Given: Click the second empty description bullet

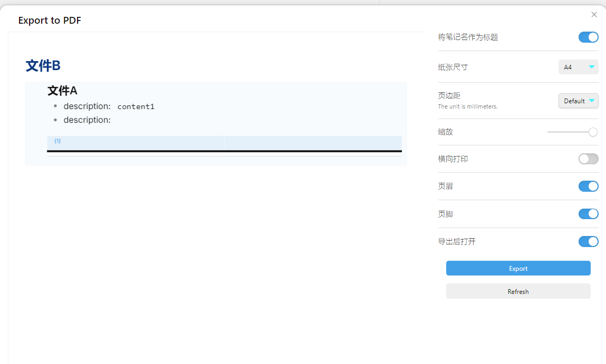Looking at the screenshot, I should tap(87, 120).
